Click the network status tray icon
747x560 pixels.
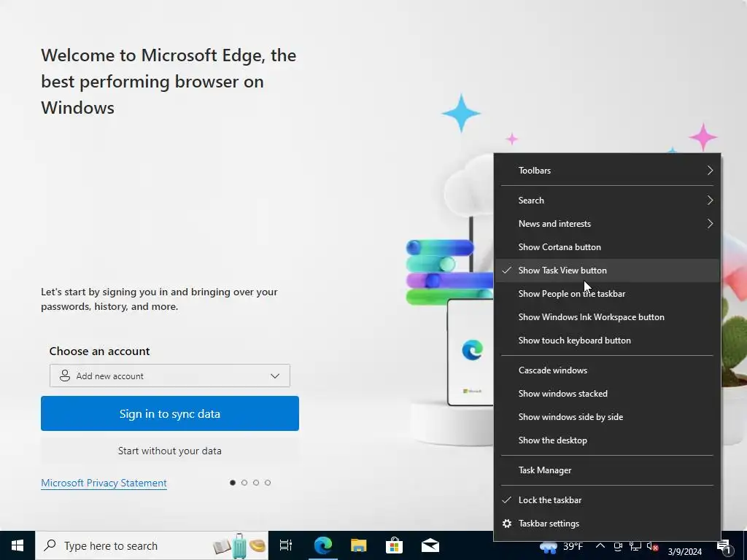635,546
